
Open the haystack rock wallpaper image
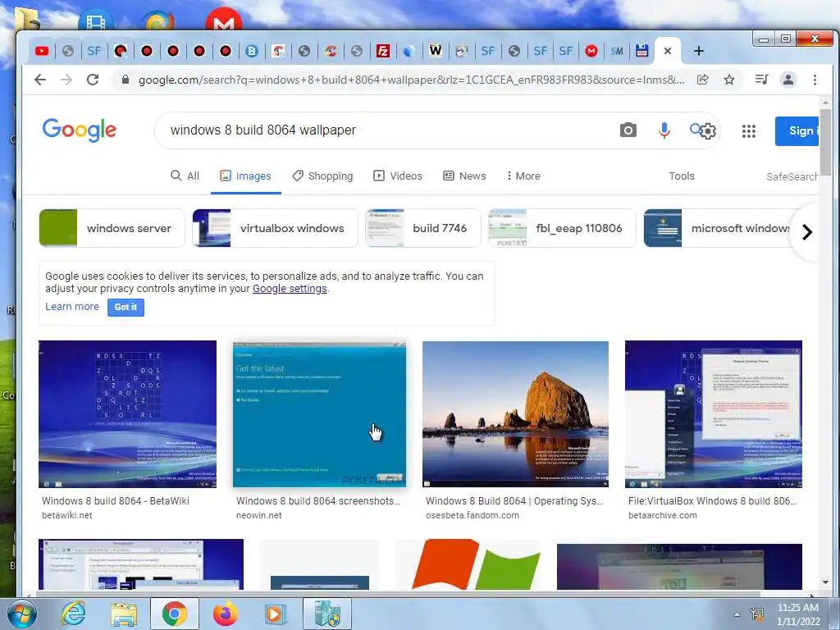click(x=515, y=414)
